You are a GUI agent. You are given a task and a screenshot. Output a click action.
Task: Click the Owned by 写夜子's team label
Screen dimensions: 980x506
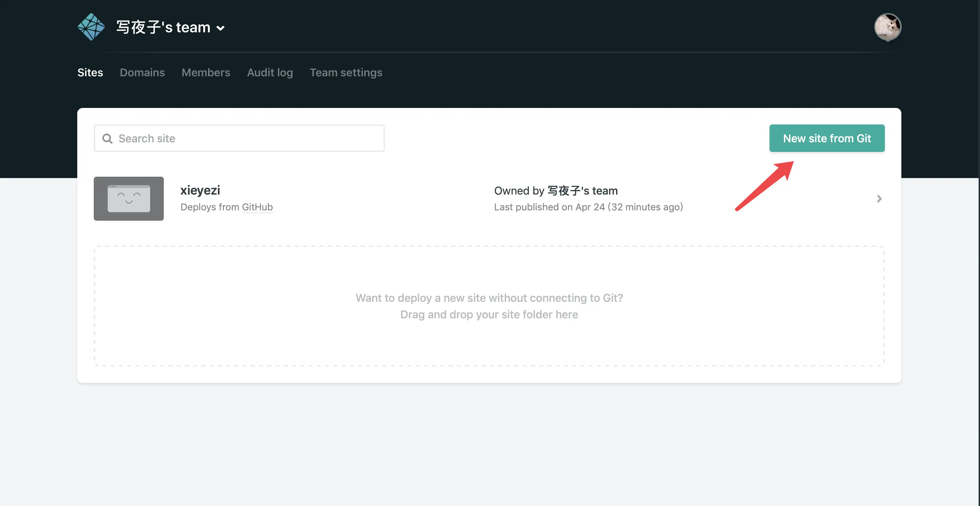coord(556,190)
